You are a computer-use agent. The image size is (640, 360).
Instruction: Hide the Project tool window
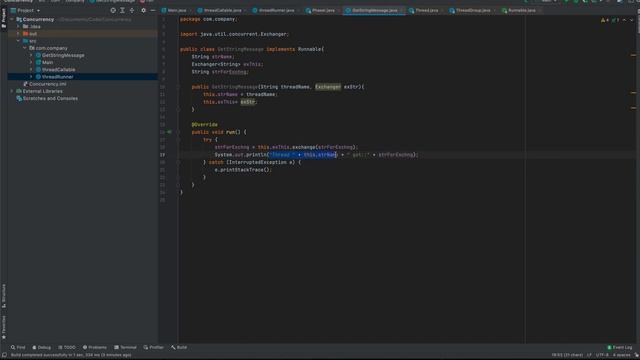pos(153,10)
